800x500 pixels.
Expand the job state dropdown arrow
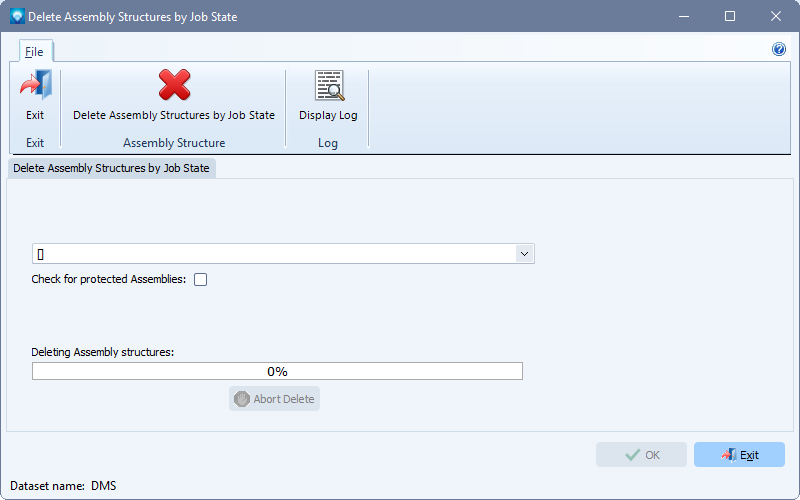click(524, 254)
